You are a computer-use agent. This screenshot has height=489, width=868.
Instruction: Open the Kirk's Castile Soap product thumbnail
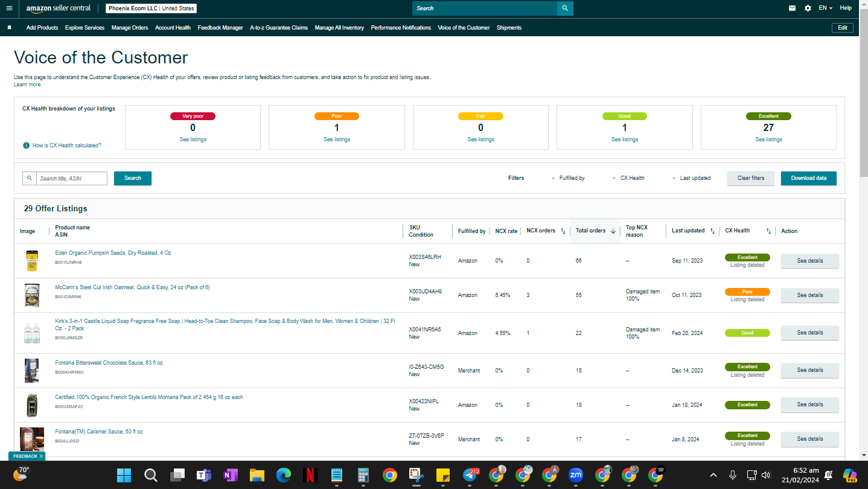click(x=31, y=333)
